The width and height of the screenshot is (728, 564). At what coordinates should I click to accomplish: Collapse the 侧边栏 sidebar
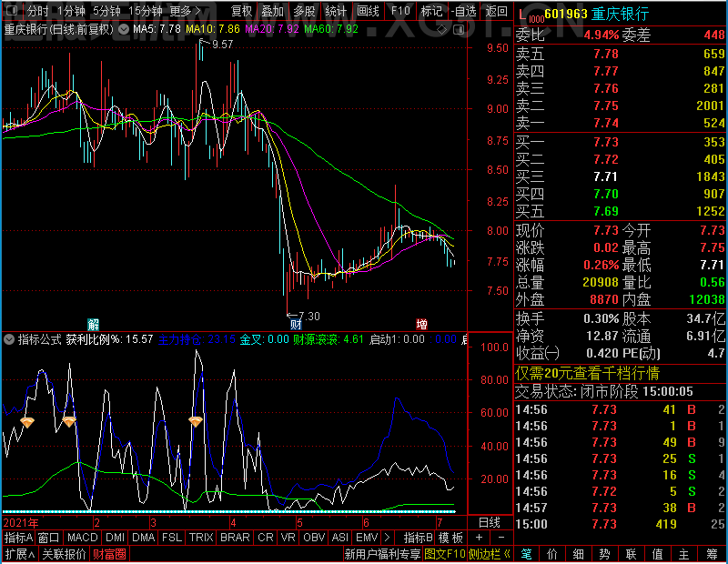click(489, 554)
